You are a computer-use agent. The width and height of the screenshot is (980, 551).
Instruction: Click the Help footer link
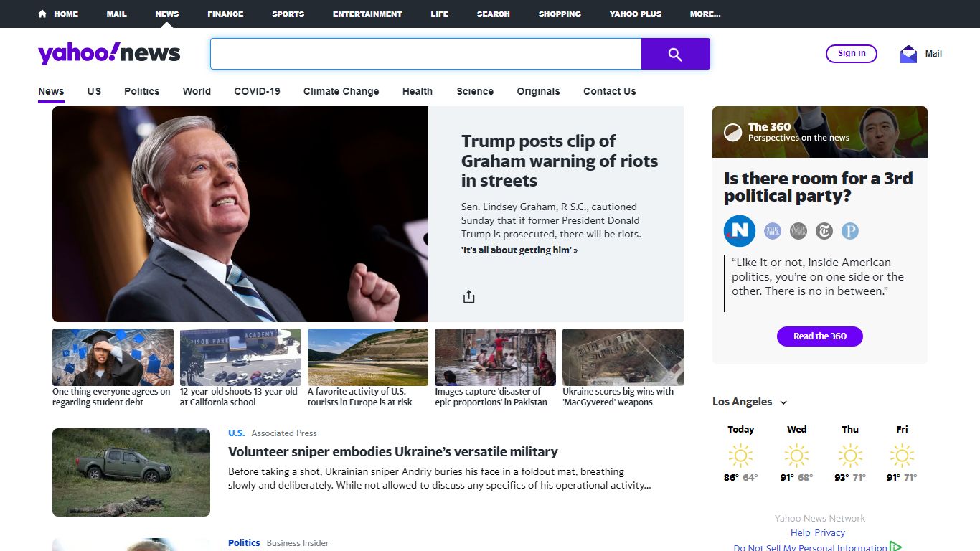coord(800,532)
